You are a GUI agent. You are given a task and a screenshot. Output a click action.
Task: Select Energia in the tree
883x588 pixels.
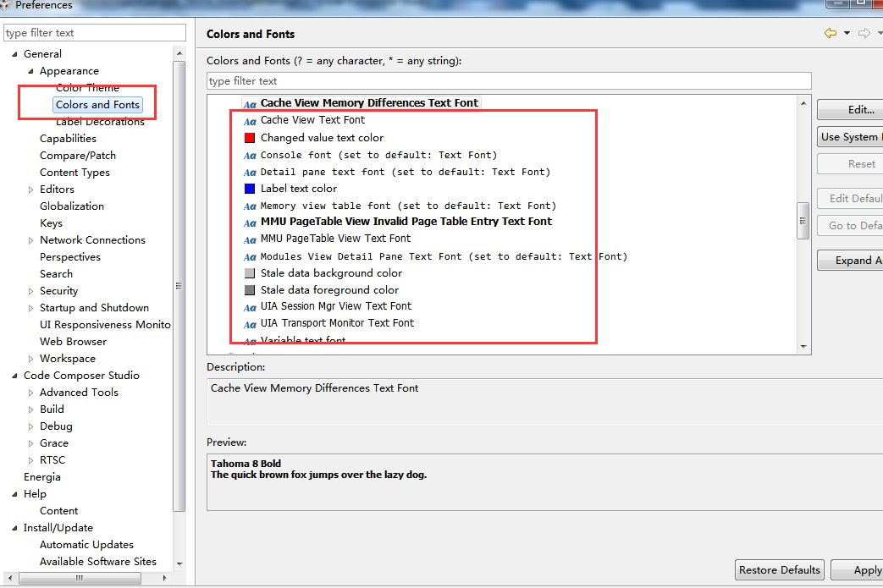click(x=42, y=476)
